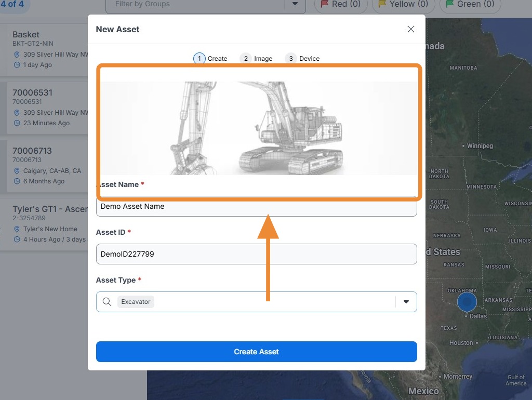Image resolution: width=532 pixels, height=400 pixels.
Task: Open the 70006531 asset card
Action: coord(44,108)
